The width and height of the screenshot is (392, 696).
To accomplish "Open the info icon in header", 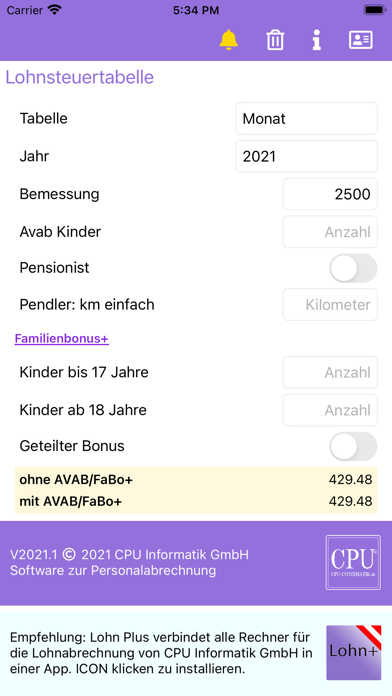I will click(x=317, y=40).
